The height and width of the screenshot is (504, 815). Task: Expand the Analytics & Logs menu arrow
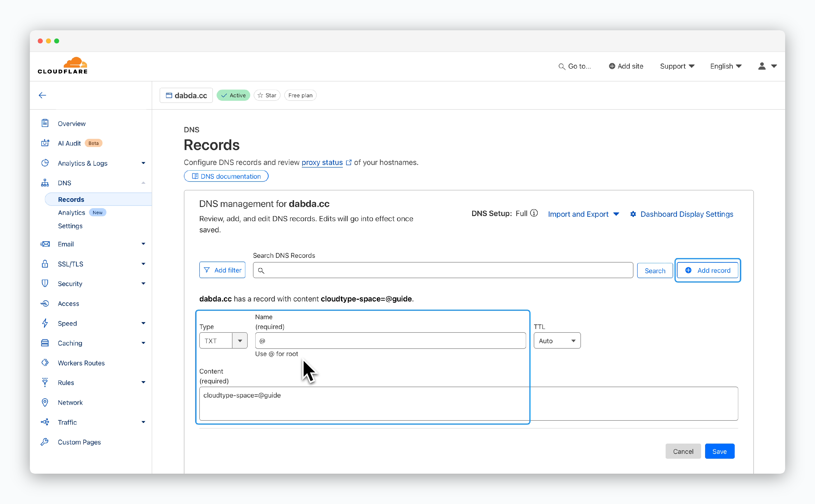click(x=143, y=163)
